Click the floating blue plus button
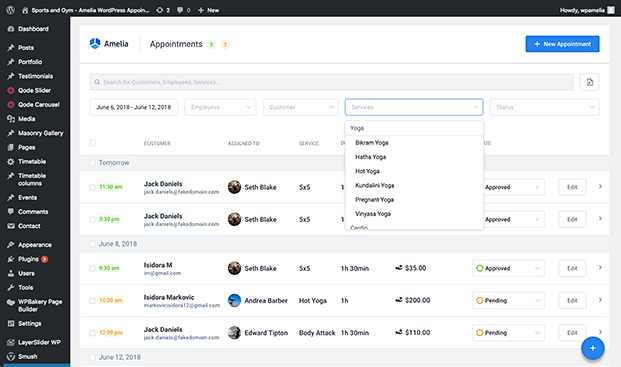This screenshot has height=367, width=621. pyautogui.click(x=592, y=348)
